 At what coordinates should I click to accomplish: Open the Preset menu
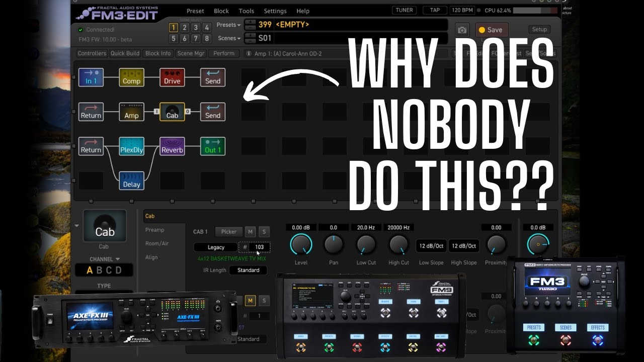click(x=195, y=11)
